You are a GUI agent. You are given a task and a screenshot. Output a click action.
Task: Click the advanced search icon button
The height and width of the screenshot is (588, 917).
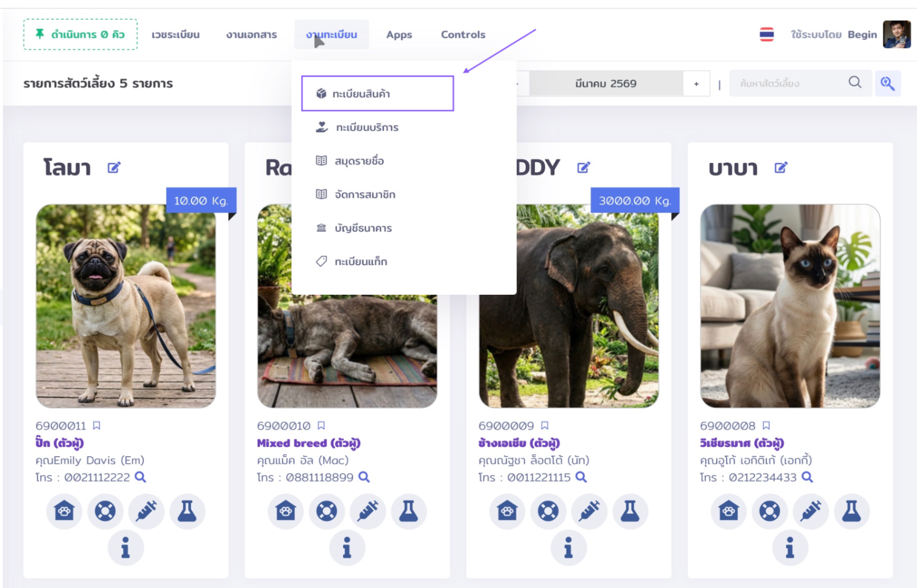pyautogui.click(x=887, y=83)
